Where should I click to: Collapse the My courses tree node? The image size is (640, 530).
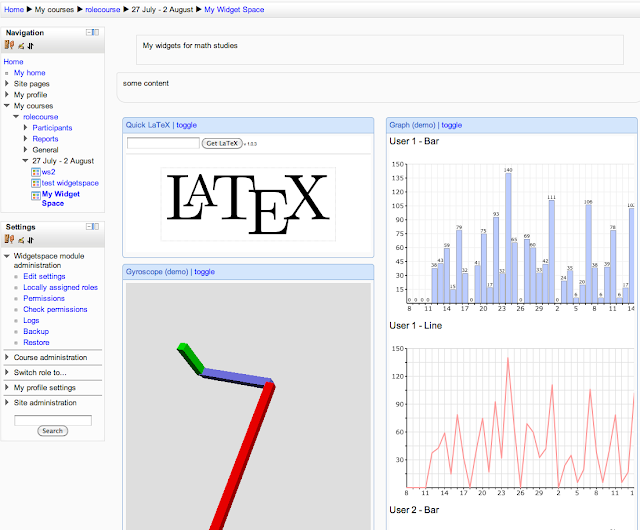tap(7, 105)
